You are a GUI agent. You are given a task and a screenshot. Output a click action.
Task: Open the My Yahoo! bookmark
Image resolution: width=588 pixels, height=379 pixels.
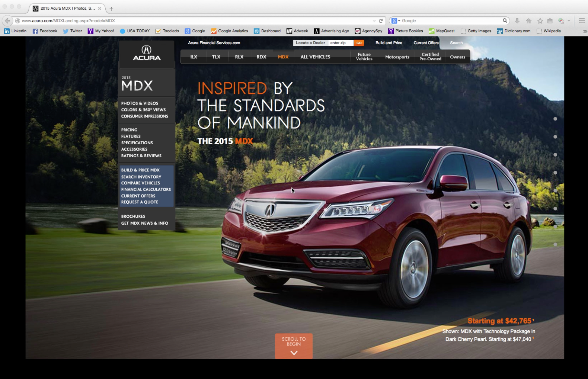pos(100,31)
